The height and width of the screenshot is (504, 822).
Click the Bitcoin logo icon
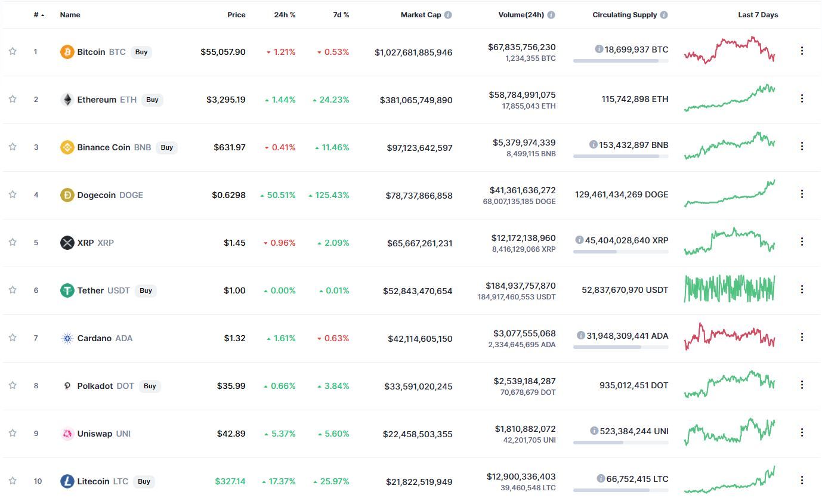[x=67, y=52]
